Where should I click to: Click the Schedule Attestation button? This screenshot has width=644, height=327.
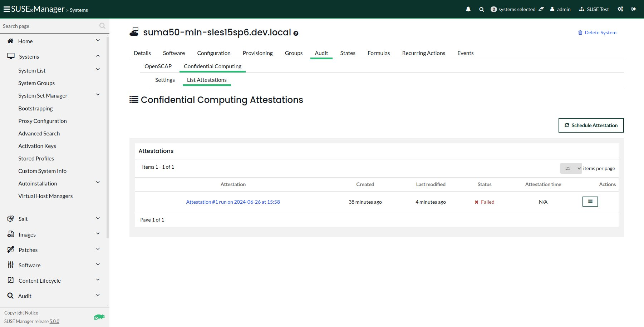(x=591, y=125)
